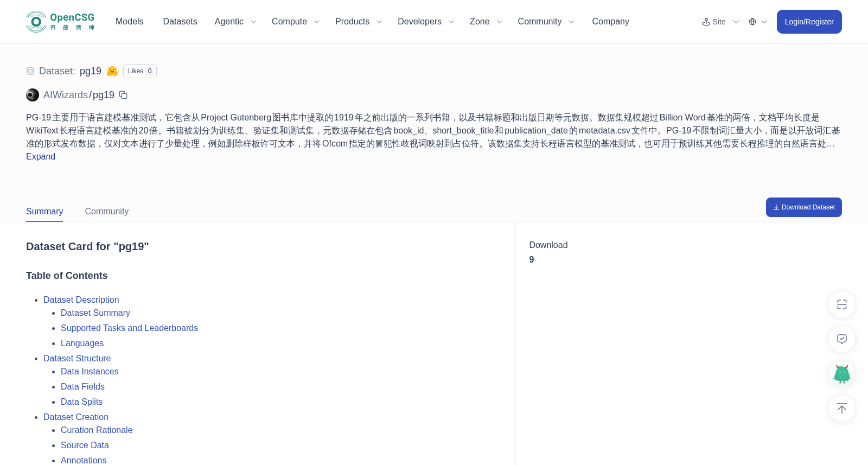Switch to the Community tab
Viewport: 868px width, 465px height.
coord(107,212)
